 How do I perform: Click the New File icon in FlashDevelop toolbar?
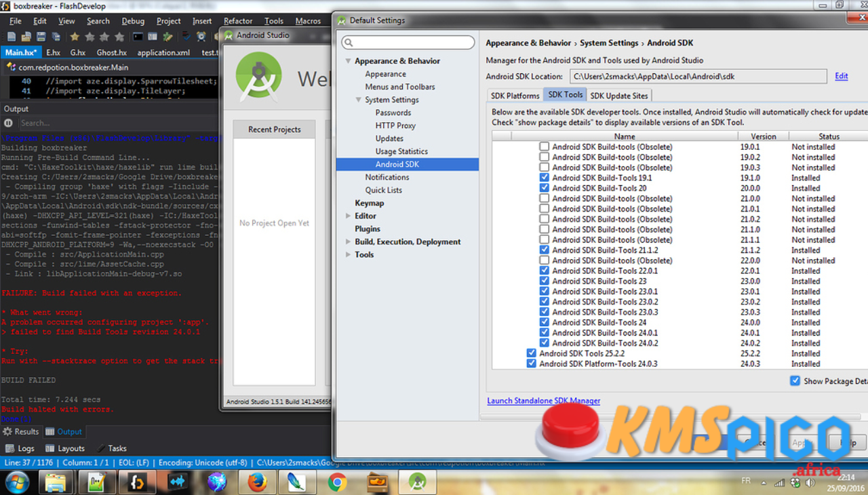pyautogui.click(x=12, y=37)
